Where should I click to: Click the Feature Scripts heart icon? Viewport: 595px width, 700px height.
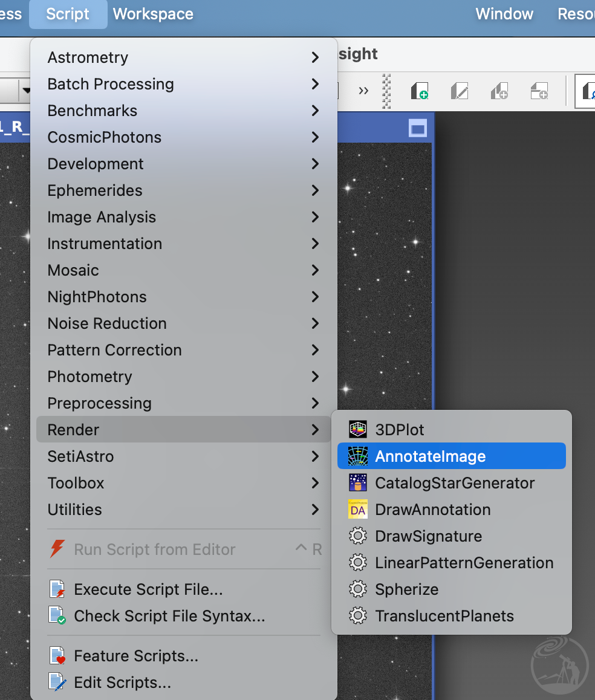pyautogui.click(x=58, y=656)
